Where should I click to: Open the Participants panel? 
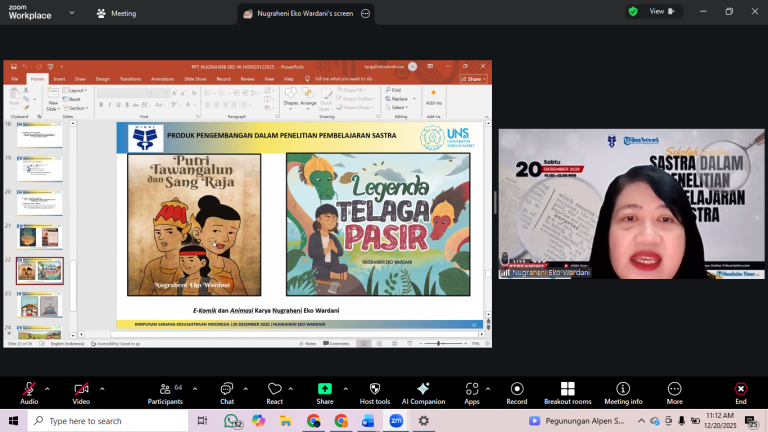pos(165,389)
